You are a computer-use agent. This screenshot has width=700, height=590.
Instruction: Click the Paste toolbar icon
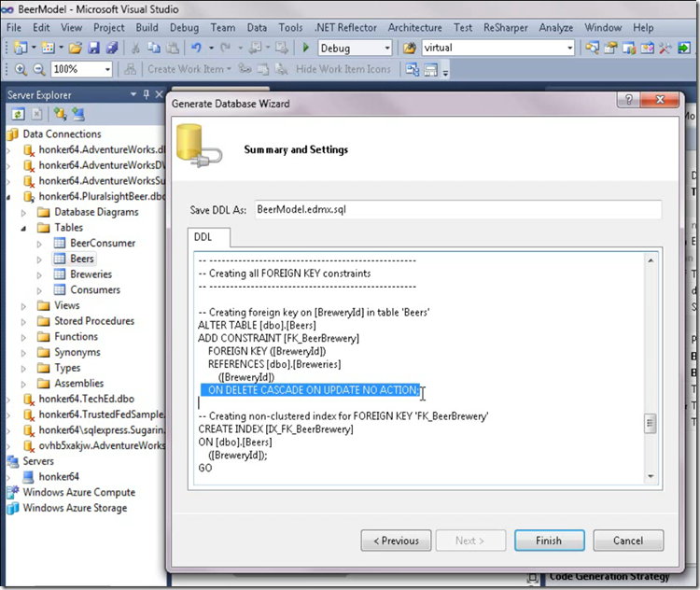coord(173,48)
